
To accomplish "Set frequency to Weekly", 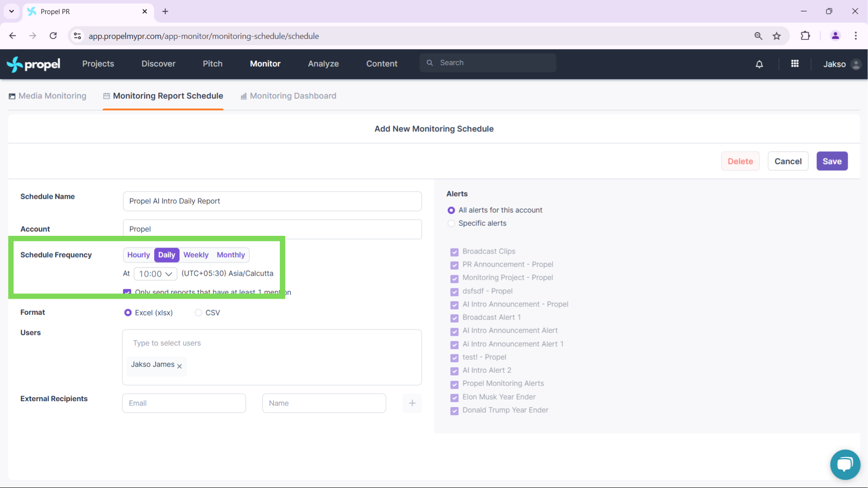I will coord(196,255).
